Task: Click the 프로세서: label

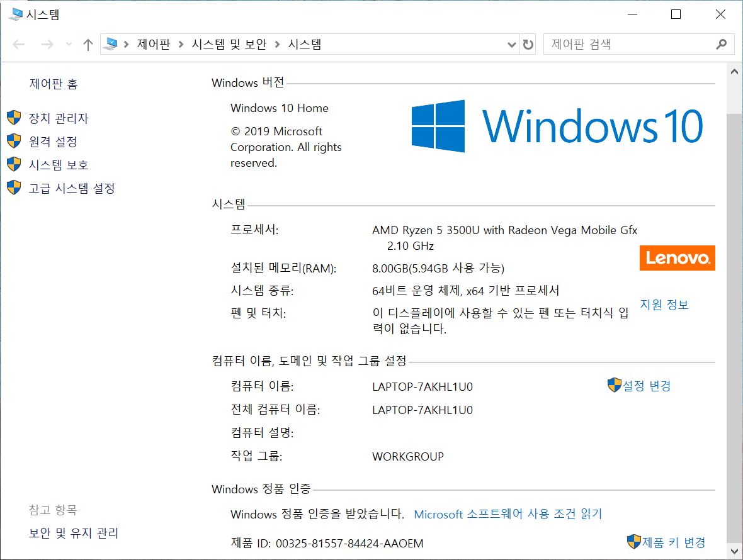Action: pos(254,230)
